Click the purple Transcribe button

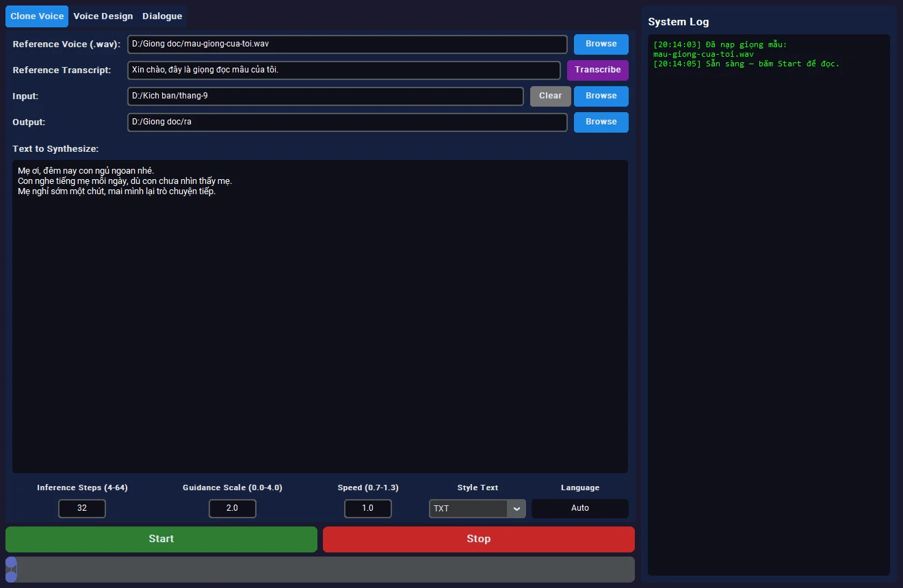598,70
